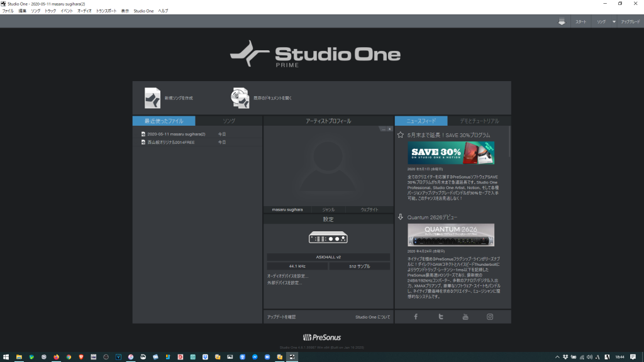The image size is (644, 362).
Task: Open the volume control in system tray
Action: (x=589, y=357)
